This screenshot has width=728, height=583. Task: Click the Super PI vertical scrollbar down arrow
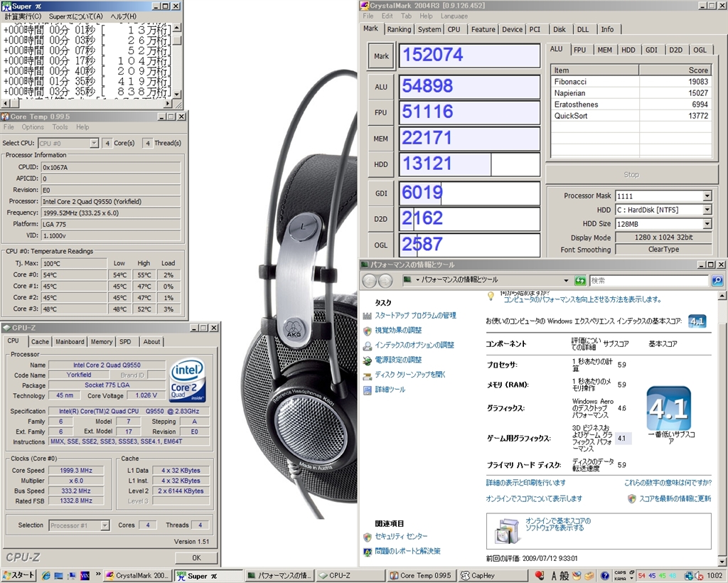177,94
